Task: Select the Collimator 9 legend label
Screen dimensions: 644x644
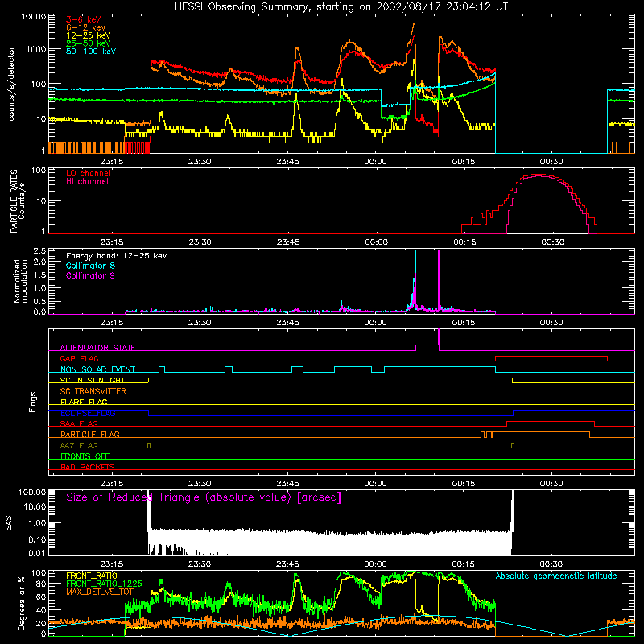Action: click(x=90, y=275)
